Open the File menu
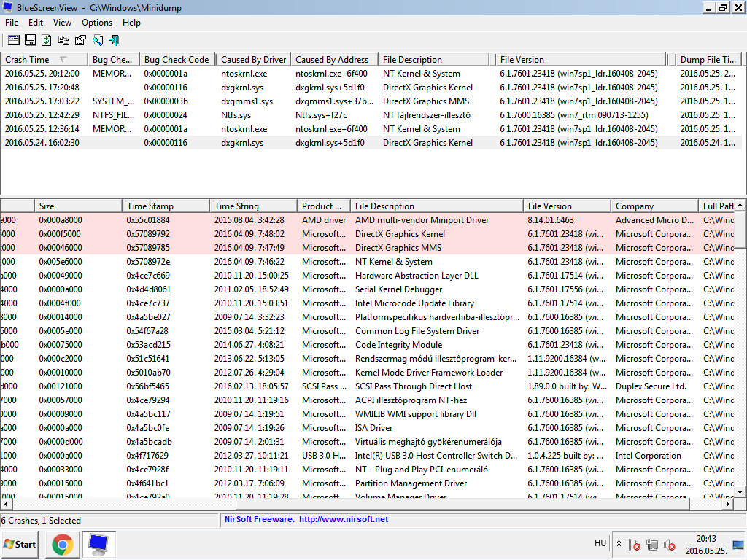The height and width of the screenshot is (560, 747). point(12,23)
